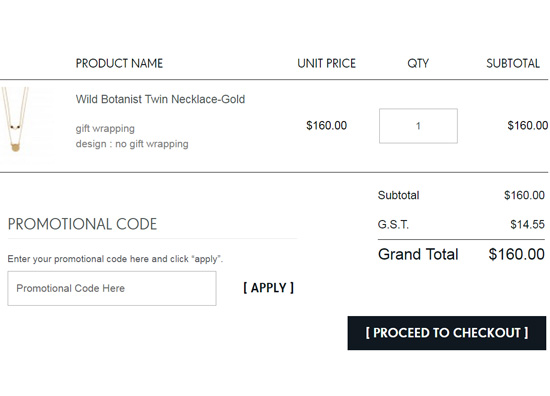Select the QTY column header
Screen dimensions: 550x396
(418, 63)
